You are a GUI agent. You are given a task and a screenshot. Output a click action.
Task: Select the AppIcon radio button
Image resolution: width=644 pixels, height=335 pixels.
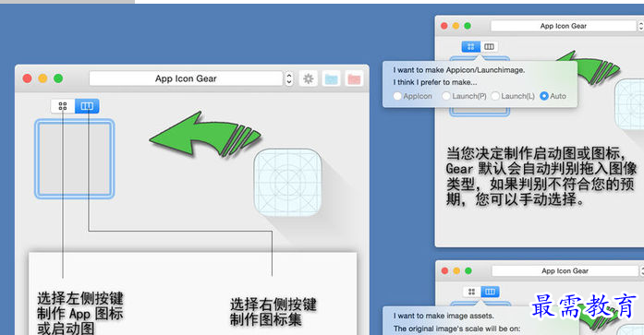click(397, 96)
